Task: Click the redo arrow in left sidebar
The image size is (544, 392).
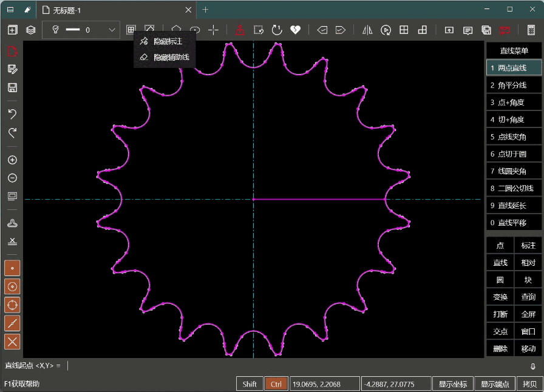Action: coord(12,132)
